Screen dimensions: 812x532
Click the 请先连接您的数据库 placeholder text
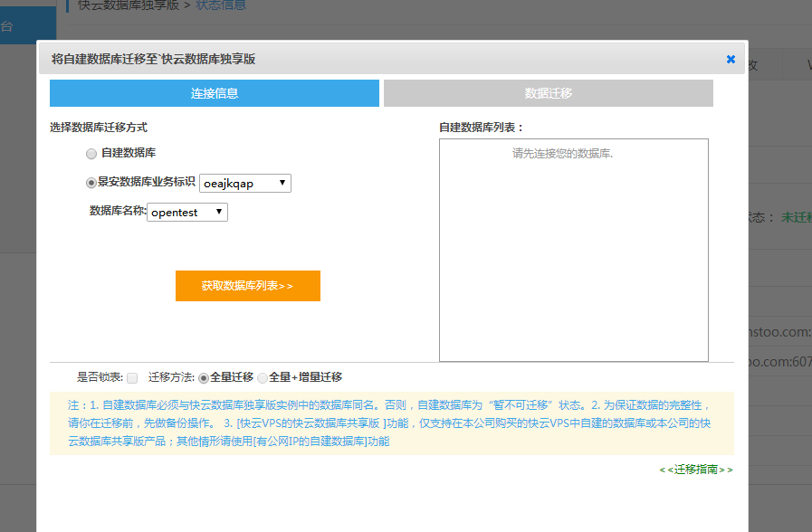click(562, 154)
